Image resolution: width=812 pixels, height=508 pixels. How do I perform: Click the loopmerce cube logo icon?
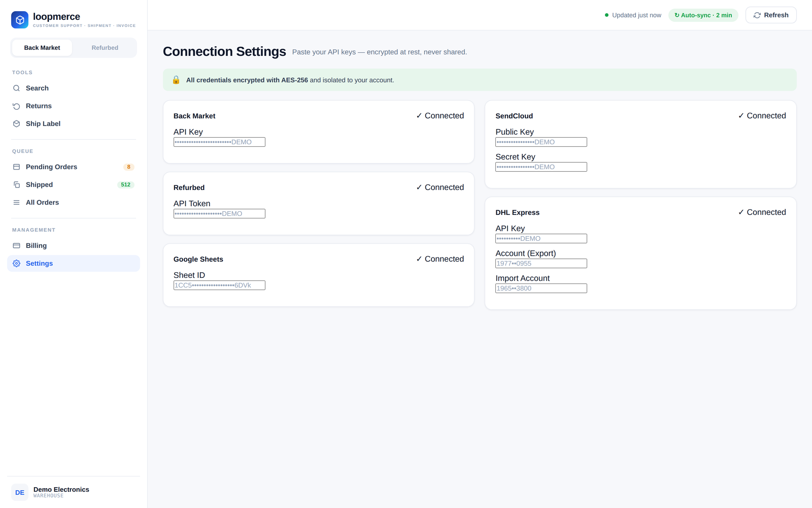20,20
